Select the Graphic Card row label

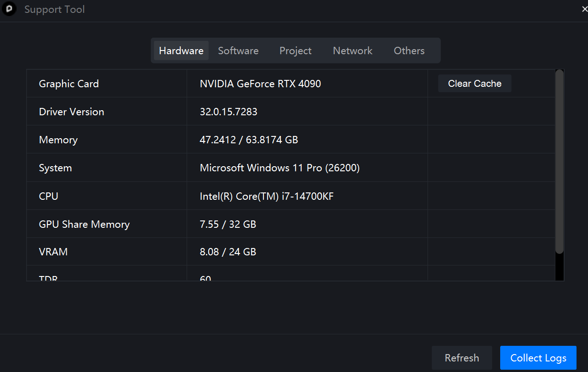tap(69, 84)
